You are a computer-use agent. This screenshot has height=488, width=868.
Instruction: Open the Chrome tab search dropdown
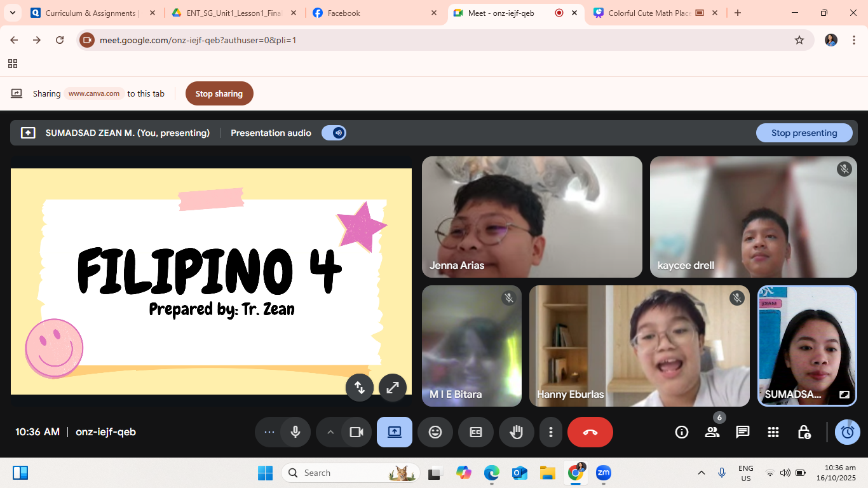[12, 13]
